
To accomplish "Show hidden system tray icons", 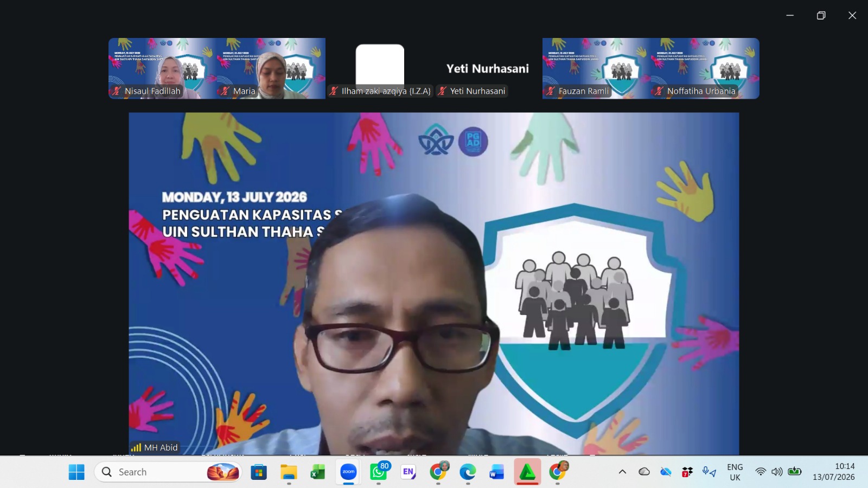I will (x=622, y=472).
